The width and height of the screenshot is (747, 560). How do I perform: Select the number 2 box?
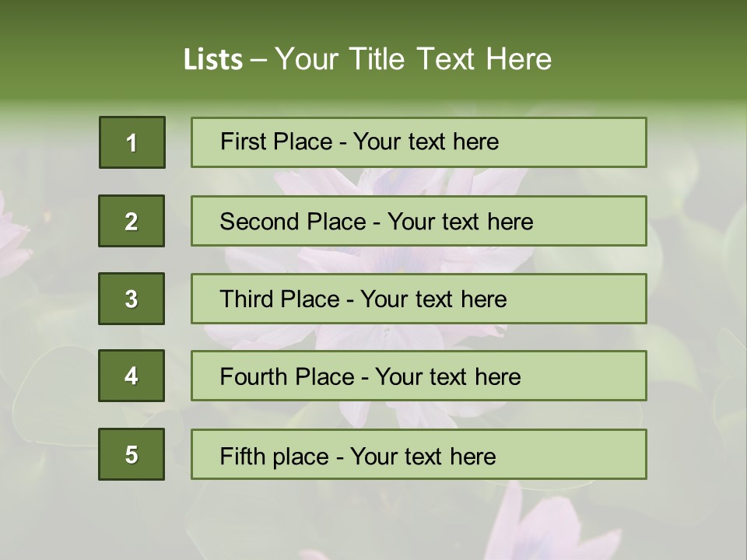coord(132,221)
